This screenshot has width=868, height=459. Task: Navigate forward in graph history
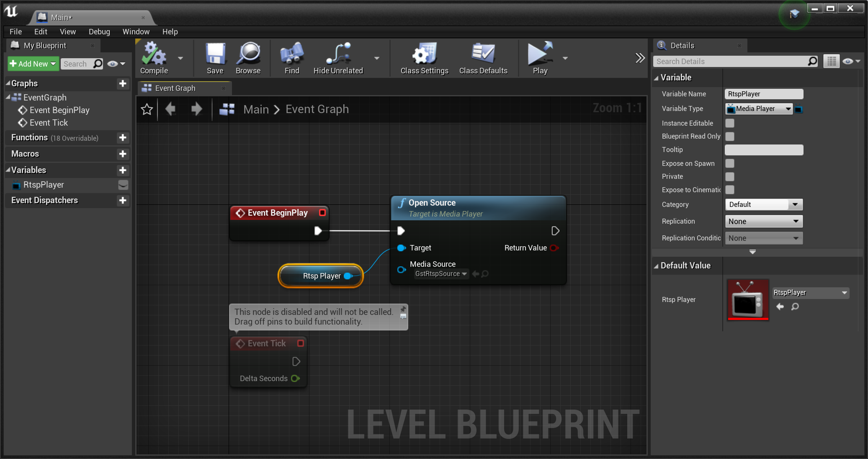tap(196, 109)
